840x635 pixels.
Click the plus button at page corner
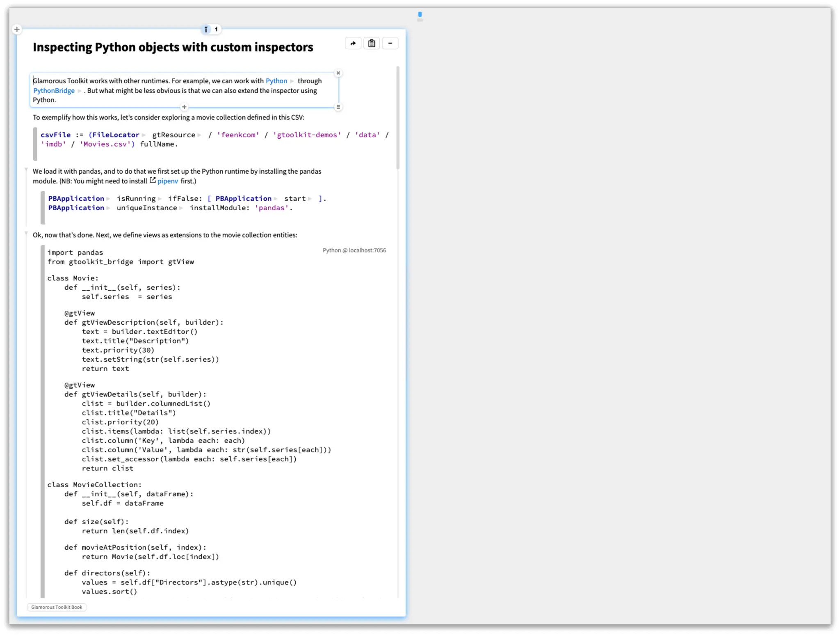[x=17, y=29]
